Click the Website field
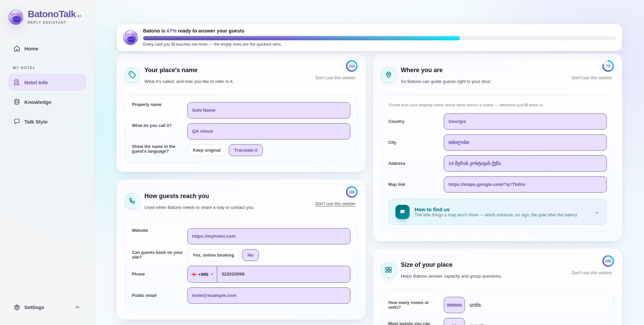The height and width of the screenshot is (325, 644). [x=269, y=236]
